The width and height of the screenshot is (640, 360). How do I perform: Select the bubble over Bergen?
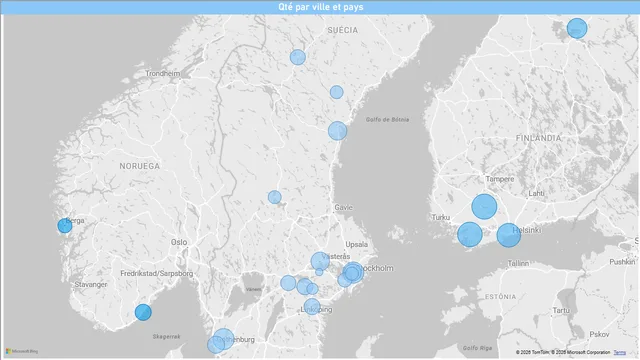(64, 226)
